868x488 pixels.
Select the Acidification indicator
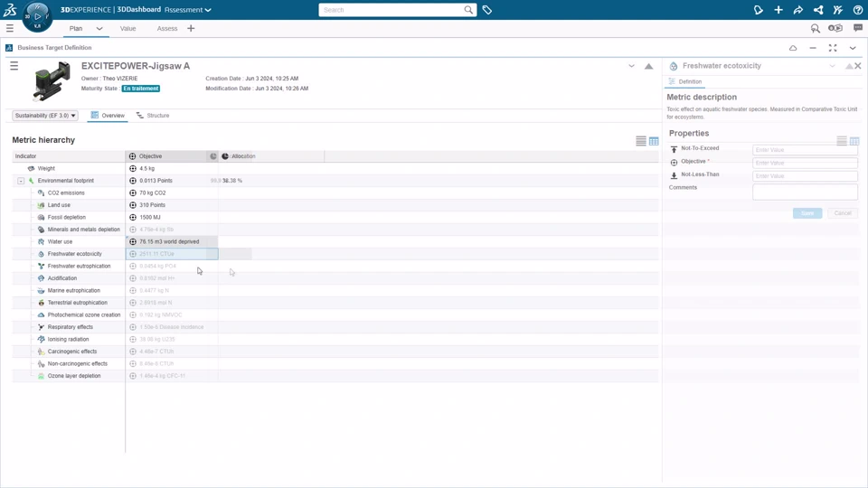click(62, 278)
